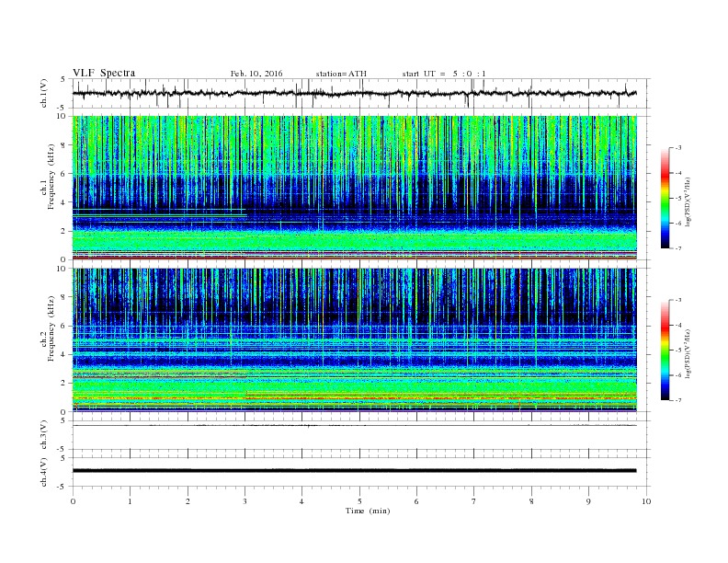Screen dimensions: 728x563
Task: Click time axis tick label "7"
Action: [x=474, y=501]
